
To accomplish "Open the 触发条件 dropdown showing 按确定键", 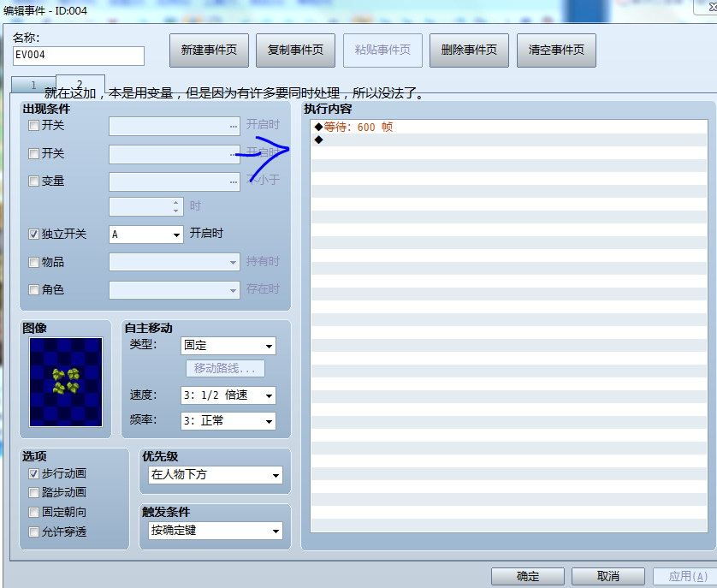I will [x=216, y=531].
